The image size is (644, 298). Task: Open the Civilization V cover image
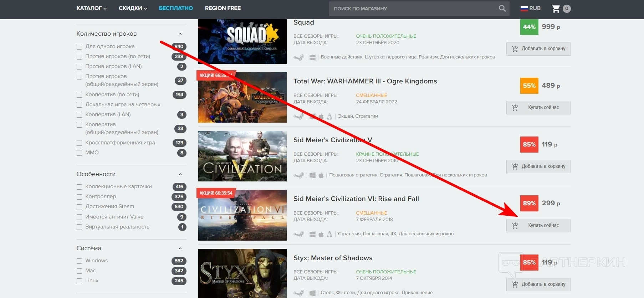242,156
